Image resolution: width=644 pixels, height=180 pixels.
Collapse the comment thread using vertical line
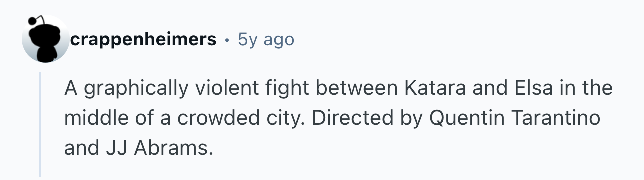coord(40,124)
